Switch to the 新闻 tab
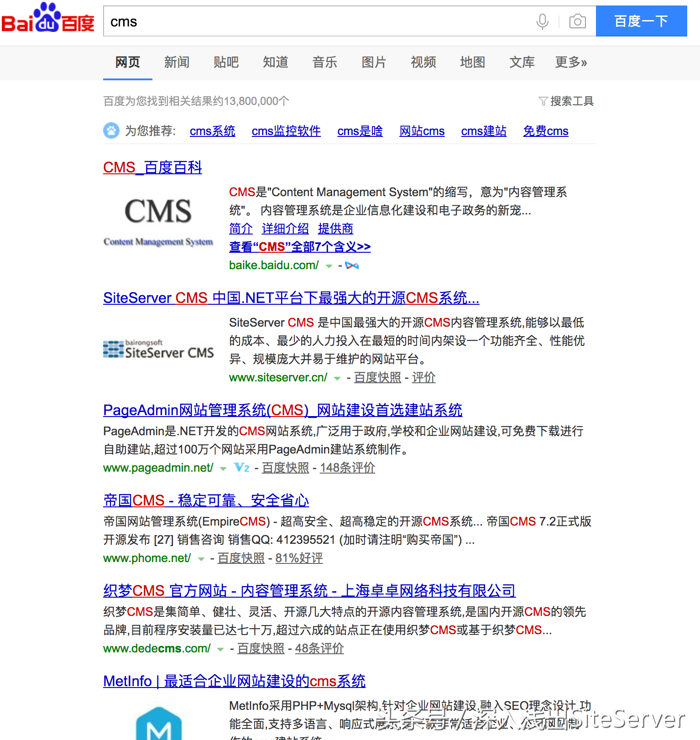This screenshot has width=700, height=740. click(177, 62)
